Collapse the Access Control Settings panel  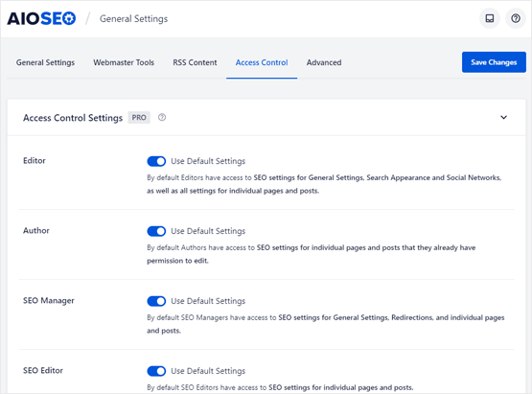[x=504, y=117]
